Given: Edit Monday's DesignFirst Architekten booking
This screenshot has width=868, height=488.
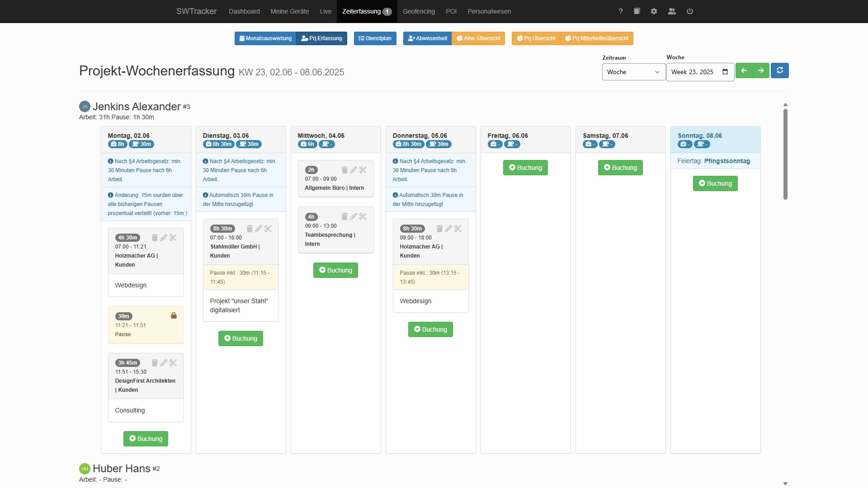Looking at the screenshot, I should point(164,363).
